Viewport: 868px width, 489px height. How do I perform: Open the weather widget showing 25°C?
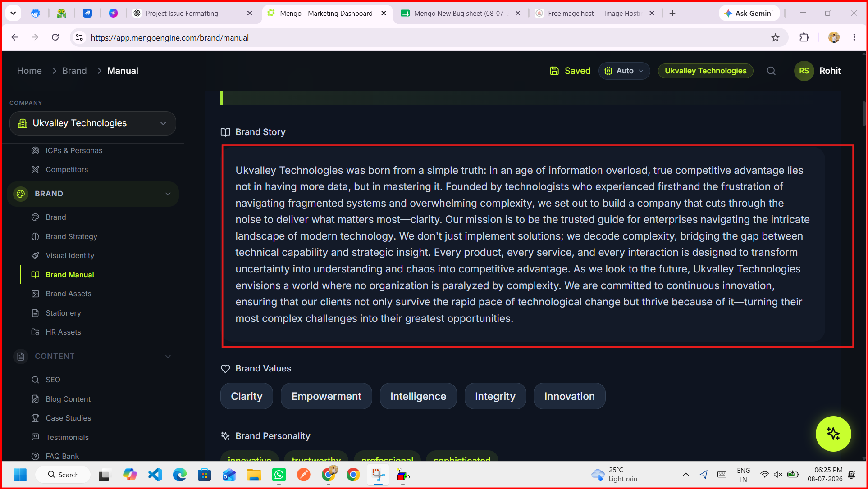pyautogui.click(x=614, y=475)
